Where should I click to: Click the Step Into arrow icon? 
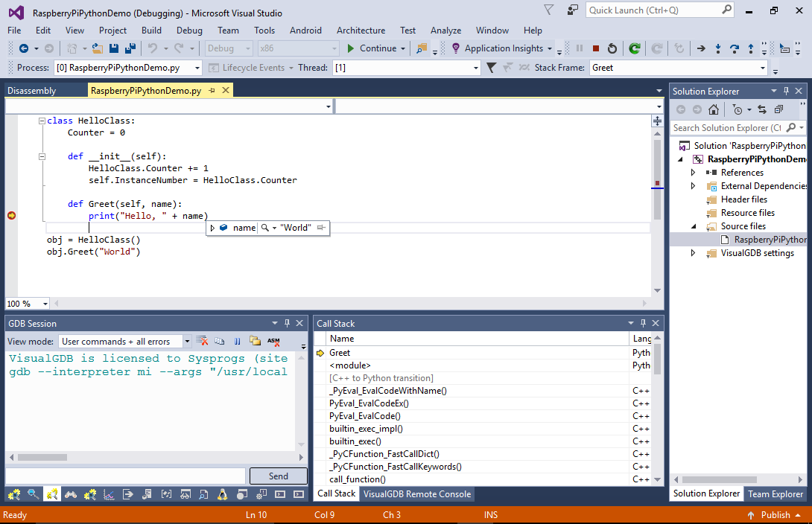[x=717, y=48]
